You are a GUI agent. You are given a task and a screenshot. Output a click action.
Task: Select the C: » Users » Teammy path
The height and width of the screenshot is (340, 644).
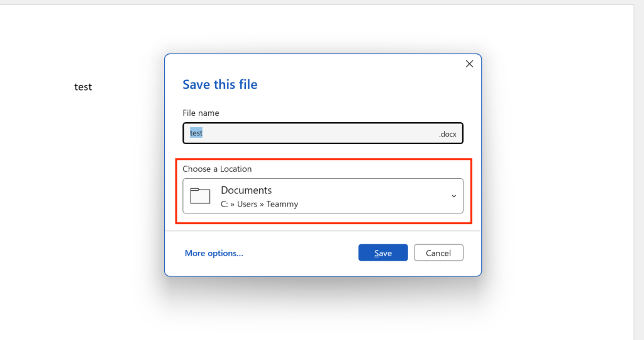pyautogui.click(x=259, y=204)
